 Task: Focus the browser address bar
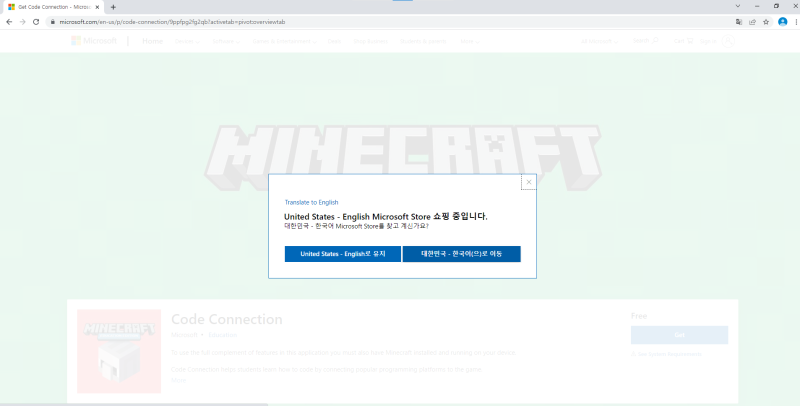(388, 22)
